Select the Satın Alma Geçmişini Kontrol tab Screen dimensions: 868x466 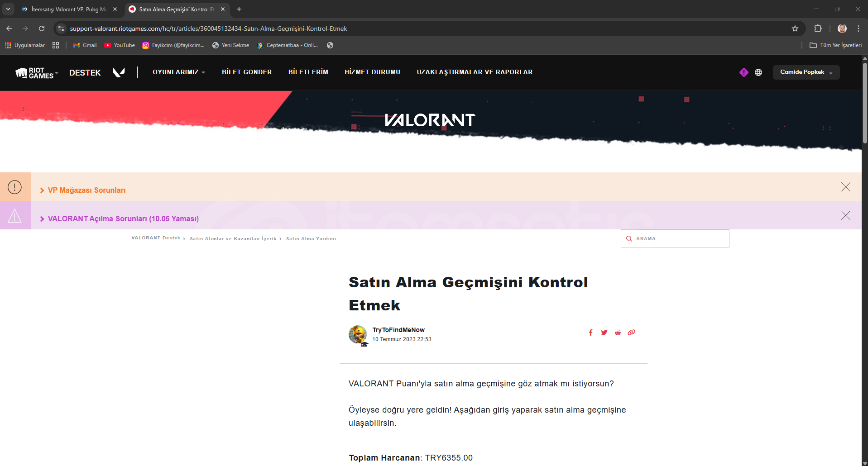(177, 9)
